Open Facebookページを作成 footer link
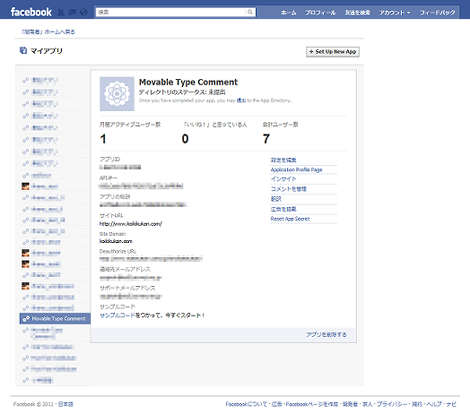Screen dimensions: 470x414 [x=312, y=404]
